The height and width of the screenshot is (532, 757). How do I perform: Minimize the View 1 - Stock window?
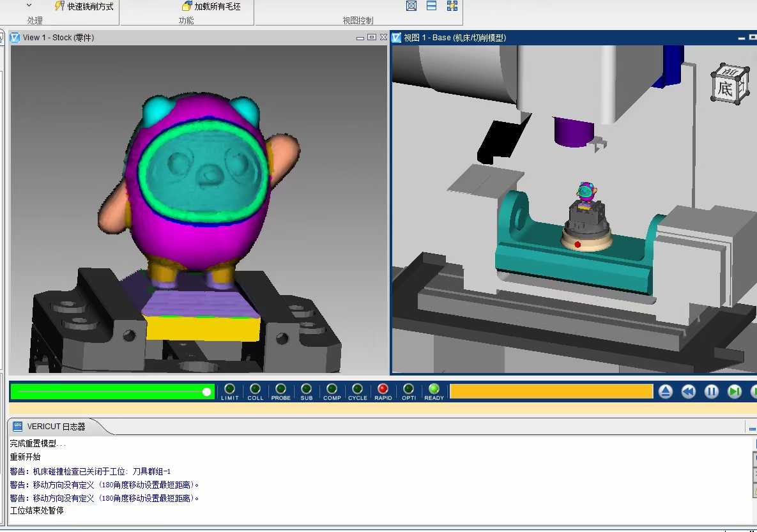(360, 38)
